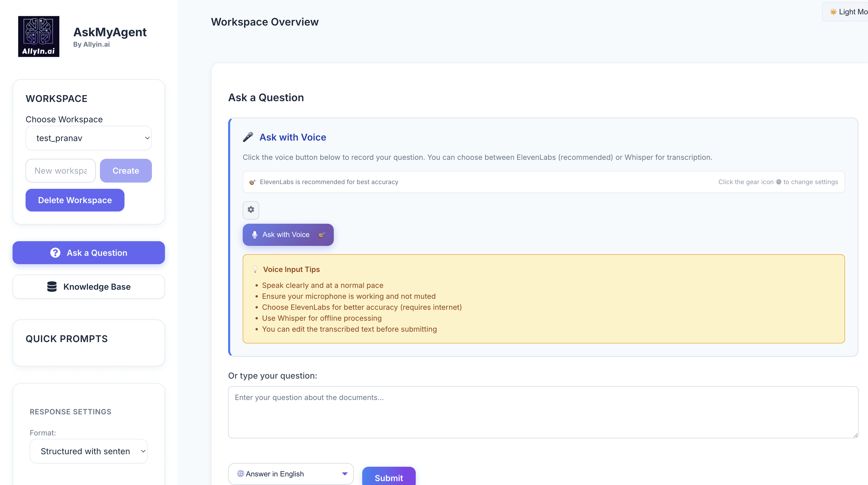Click RESPONSE SETTINGS label
868x485 pixels.
[x=70, y=412]
